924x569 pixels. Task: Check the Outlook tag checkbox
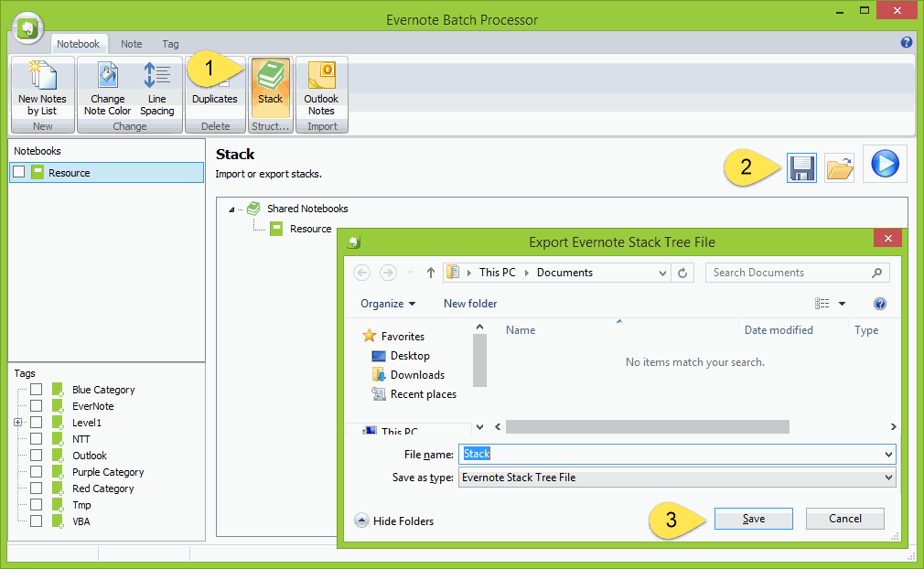click(36, 456)
